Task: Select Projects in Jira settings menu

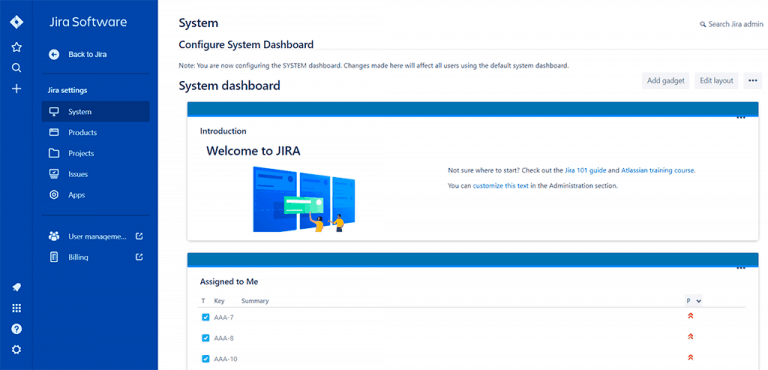Action: [x=96, y=153]
